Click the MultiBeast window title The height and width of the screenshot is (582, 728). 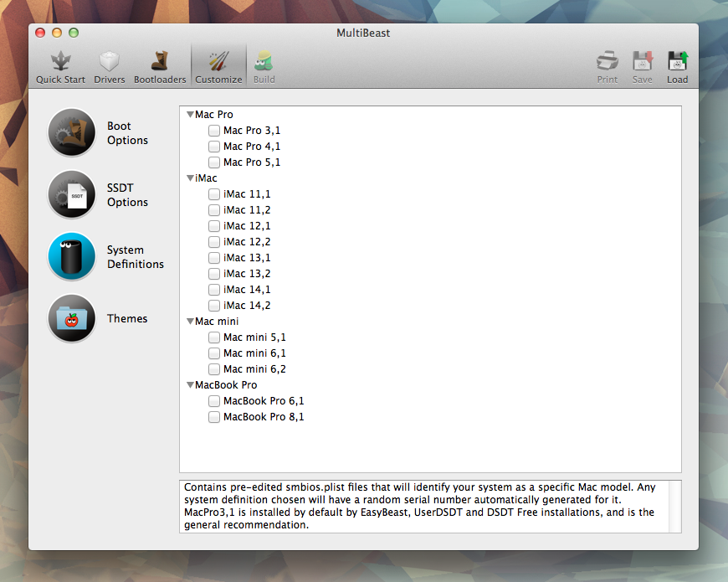(x=363, y=33)
